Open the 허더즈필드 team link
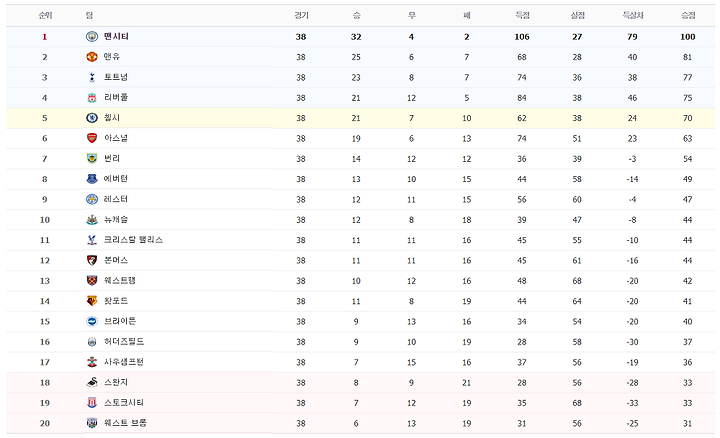720x438 pixels. 124,342
